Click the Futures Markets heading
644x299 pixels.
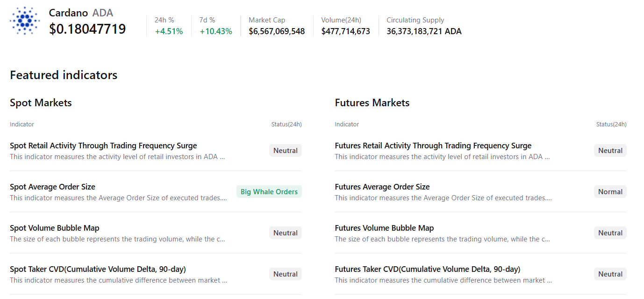click(x=372, y=102)
